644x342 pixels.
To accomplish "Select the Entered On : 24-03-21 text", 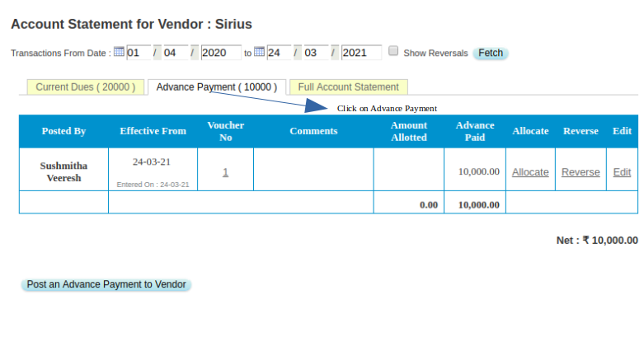I will (x=153, y=185).
